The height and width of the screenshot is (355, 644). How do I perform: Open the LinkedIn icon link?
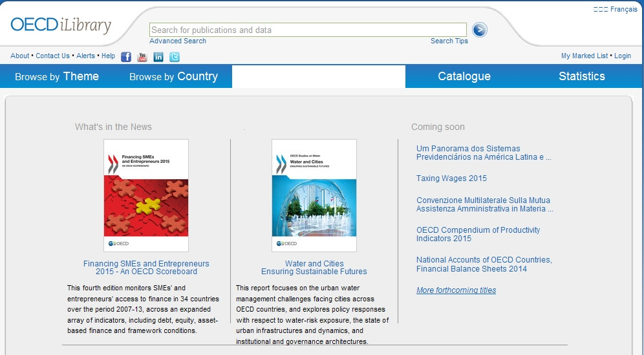(x=158, y=57)
